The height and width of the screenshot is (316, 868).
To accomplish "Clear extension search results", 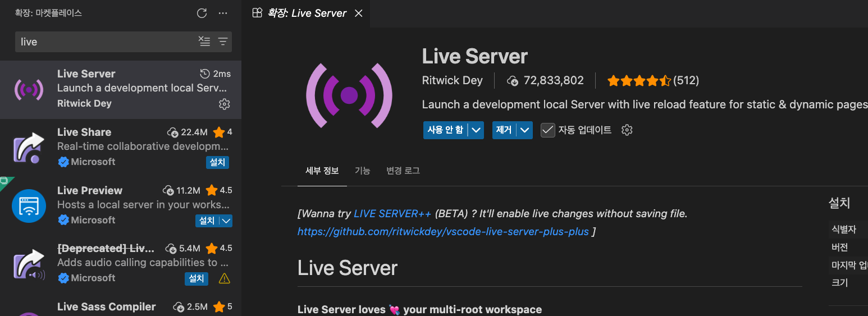I will point(204,42).
